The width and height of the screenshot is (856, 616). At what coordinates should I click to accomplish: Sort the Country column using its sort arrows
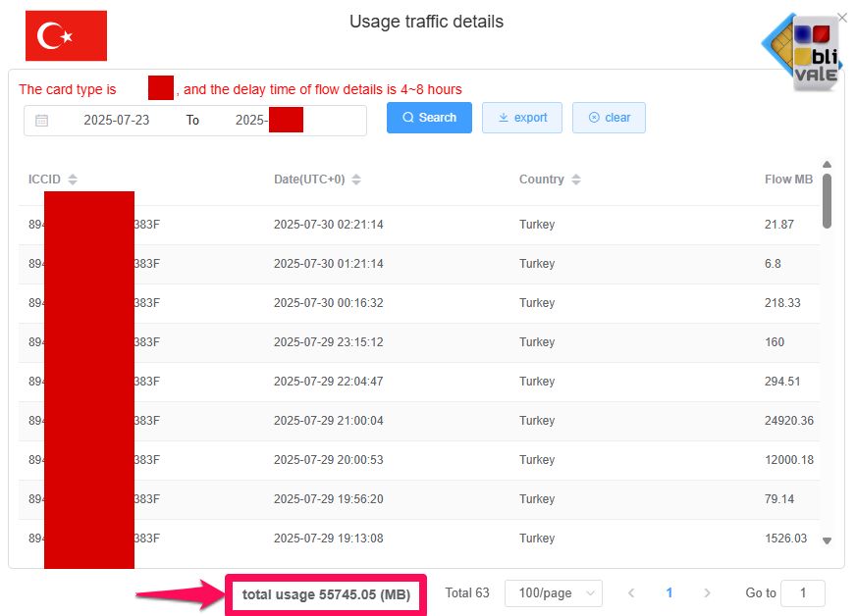point(574,180)
